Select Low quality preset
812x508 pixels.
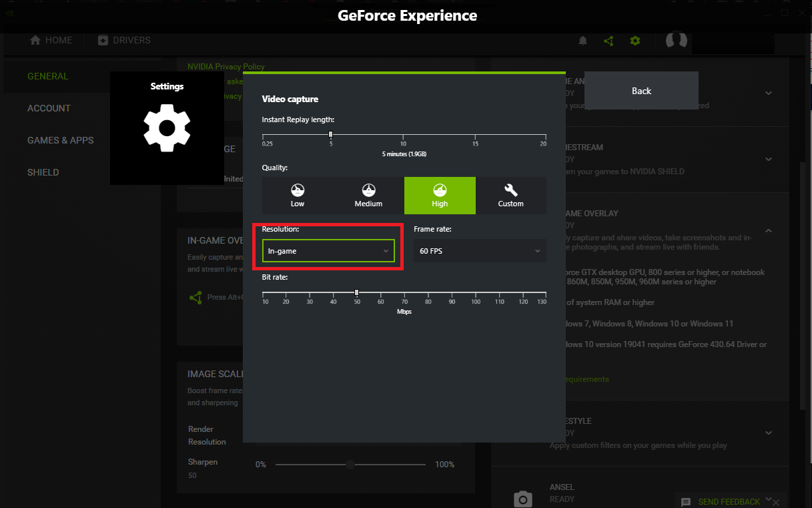click(298, 196)
